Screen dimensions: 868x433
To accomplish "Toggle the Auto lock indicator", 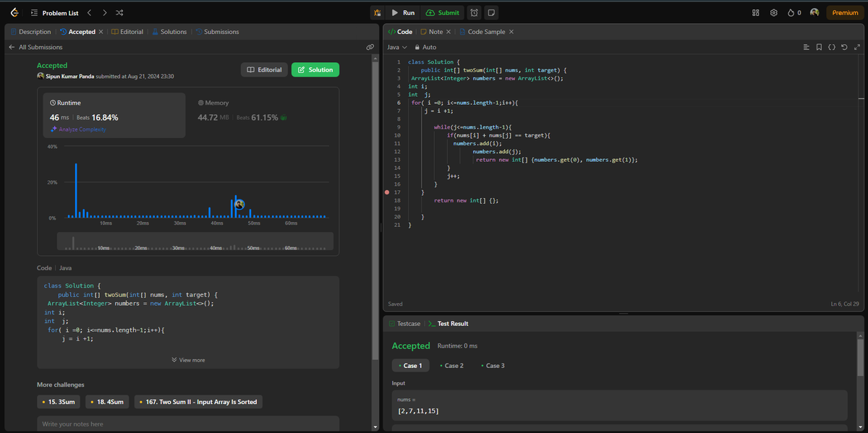I will point(425,47).
